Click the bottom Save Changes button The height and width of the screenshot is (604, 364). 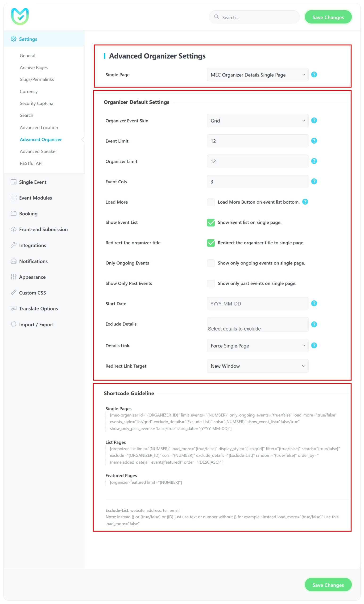pyautogui.click(x=328, y=585)
